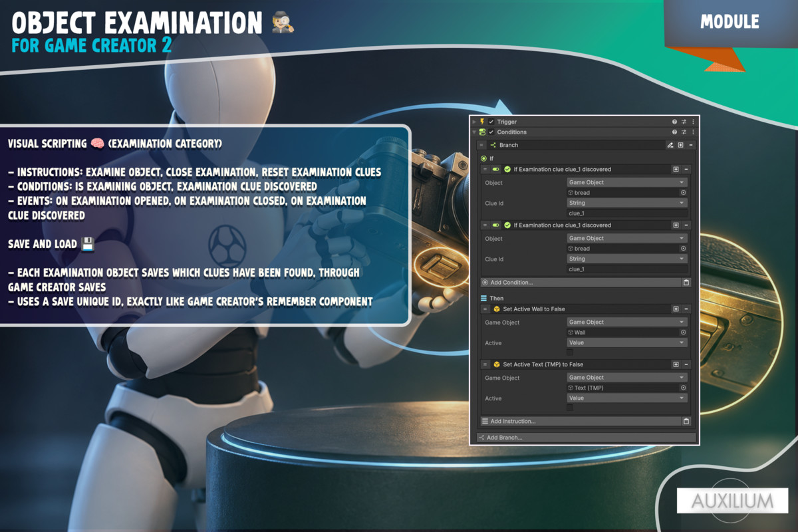Paste condition using clipboard icon beside Add Condition
This screenshot has width=798, height=532.
coord(686,283)
